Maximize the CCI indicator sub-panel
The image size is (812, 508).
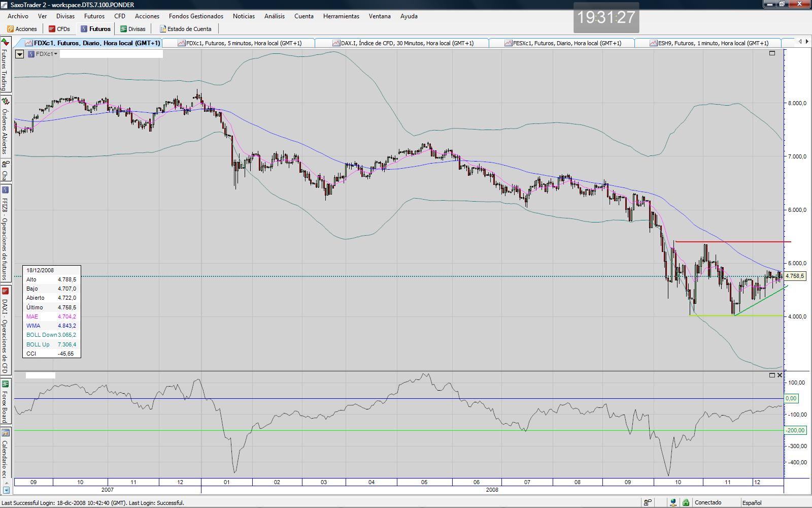[772, 375]
